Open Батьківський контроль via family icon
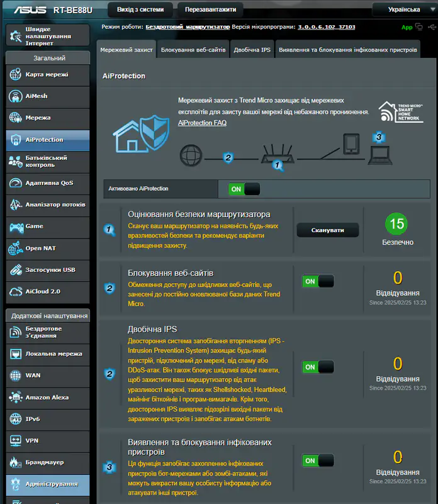 [x=16, y=161]
